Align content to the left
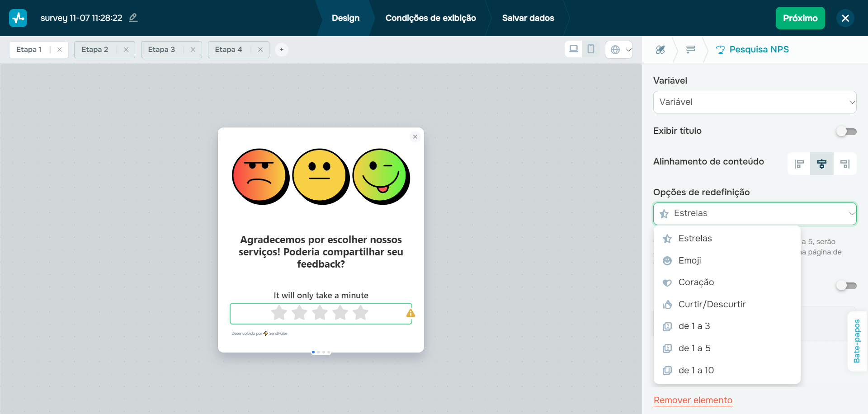The width and height of the screenshot is (868, 414). 799,164
